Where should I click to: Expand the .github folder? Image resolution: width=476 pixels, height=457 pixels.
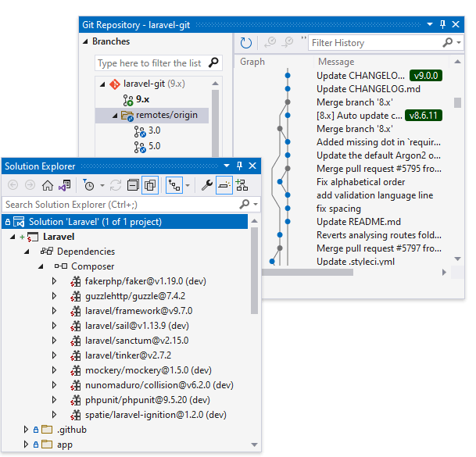click(x=26, y=430)
